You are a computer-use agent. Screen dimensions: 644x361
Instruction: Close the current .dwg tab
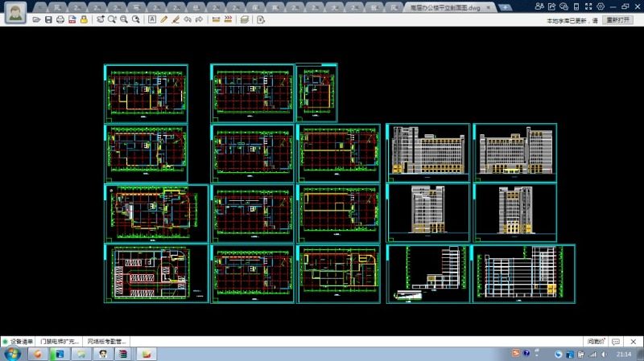488,7
